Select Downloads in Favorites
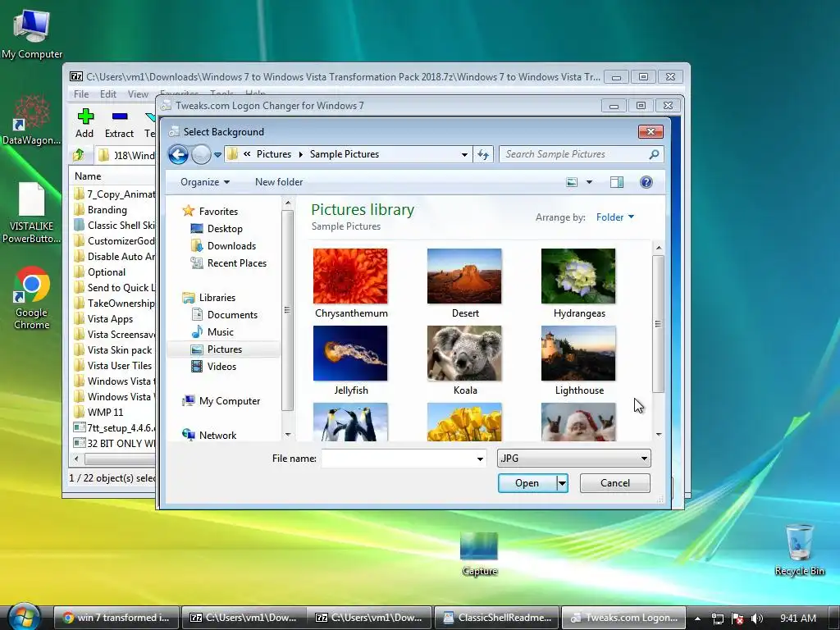 coord(223,246)
